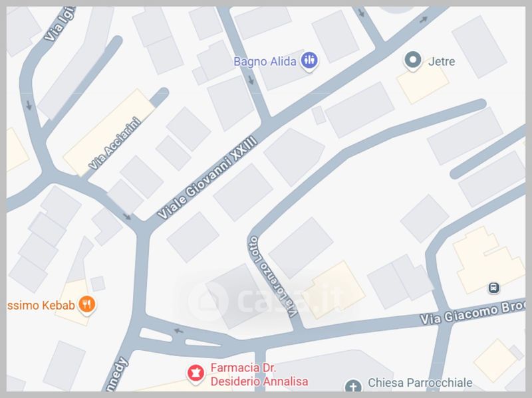Click the Viale Giovanni XXIII street label
Screen dimensions: 532x398
pos(207,177)
